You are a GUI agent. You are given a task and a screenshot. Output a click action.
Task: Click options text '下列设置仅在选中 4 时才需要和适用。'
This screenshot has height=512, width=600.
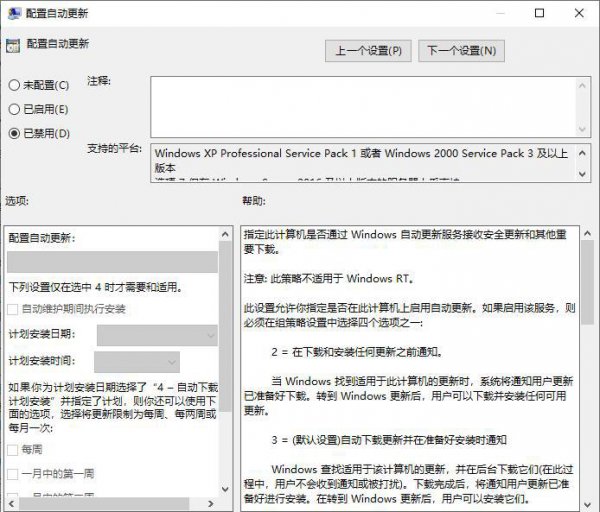pyautogui.click(x=96, y=287)
